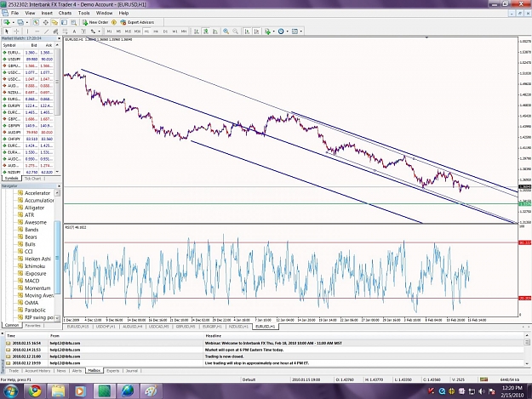Open the Favorites tab in Navigator
Image resolution: width=532 pixels, height=399 pixels.
pos(32,326)
